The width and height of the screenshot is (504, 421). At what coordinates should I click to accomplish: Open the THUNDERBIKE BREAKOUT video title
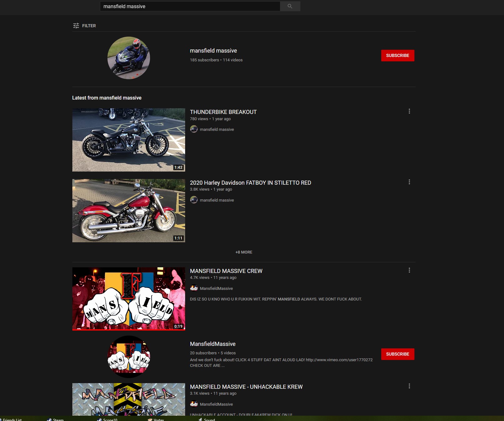(x=223, y=112)
